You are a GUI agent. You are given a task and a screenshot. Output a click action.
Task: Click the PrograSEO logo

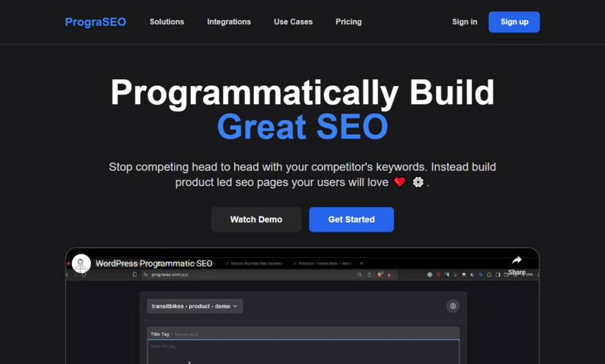[x=95, y=22]
